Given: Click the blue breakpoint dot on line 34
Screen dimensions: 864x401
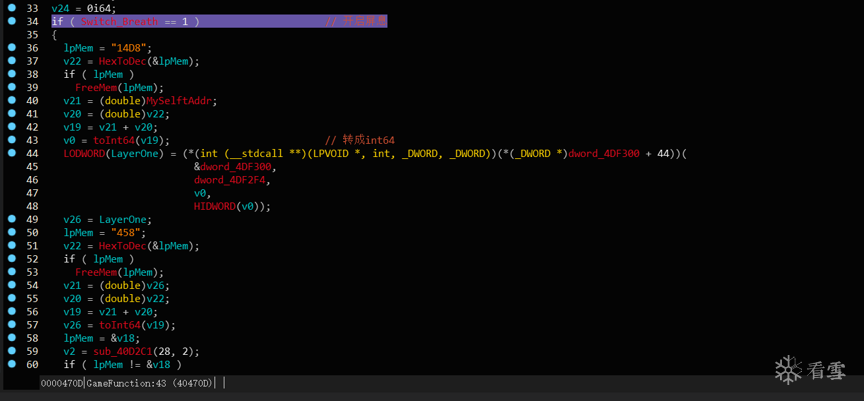Looking at the screenshot, I should [x=11, y=21].
